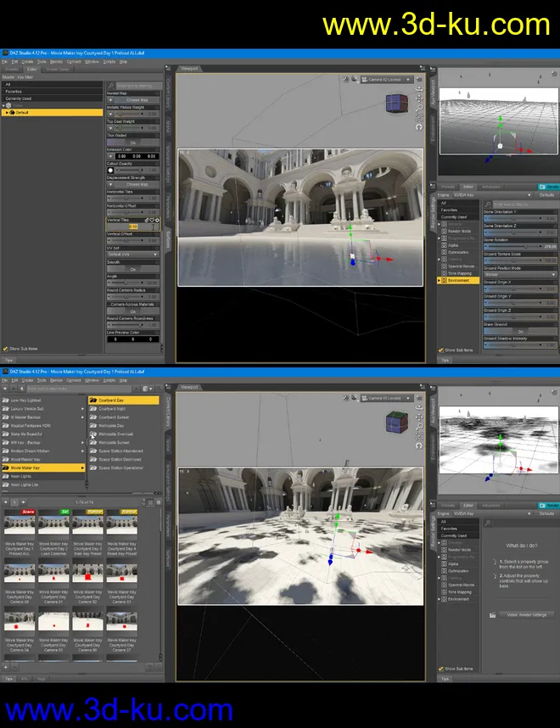This screenshot has width=560, height=728.
Task: Click the view cube in Camera 02 viewport
Action: pos(396,103)
